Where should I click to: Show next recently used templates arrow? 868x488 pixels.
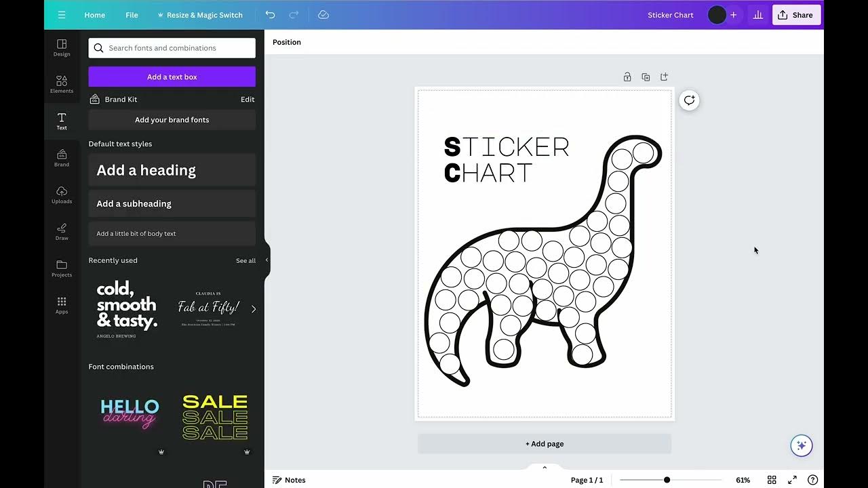[254, 309]
